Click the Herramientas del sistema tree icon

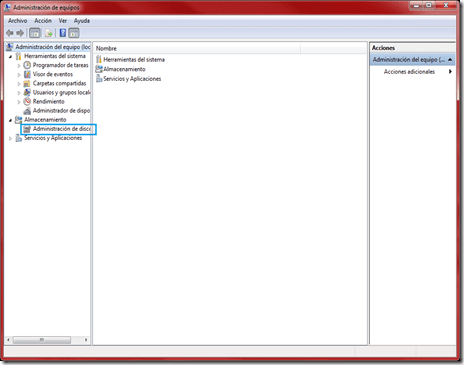click(19, 56)
